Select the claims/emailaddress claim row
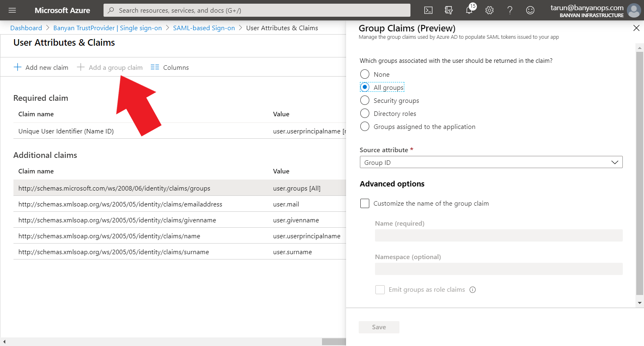This screenshot has width=644, height=346. tap(179, 204)
